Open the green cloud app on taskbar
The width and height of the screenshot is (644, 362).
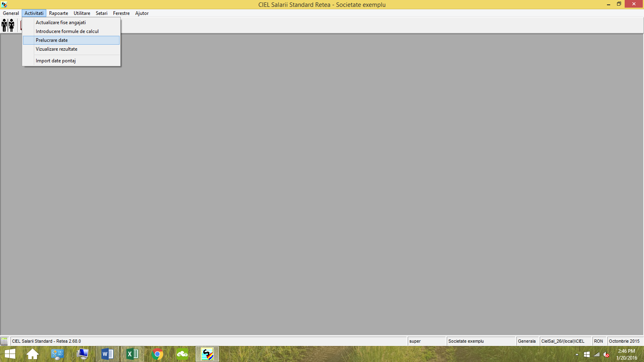pyautogui.click(x=182, y=354)
